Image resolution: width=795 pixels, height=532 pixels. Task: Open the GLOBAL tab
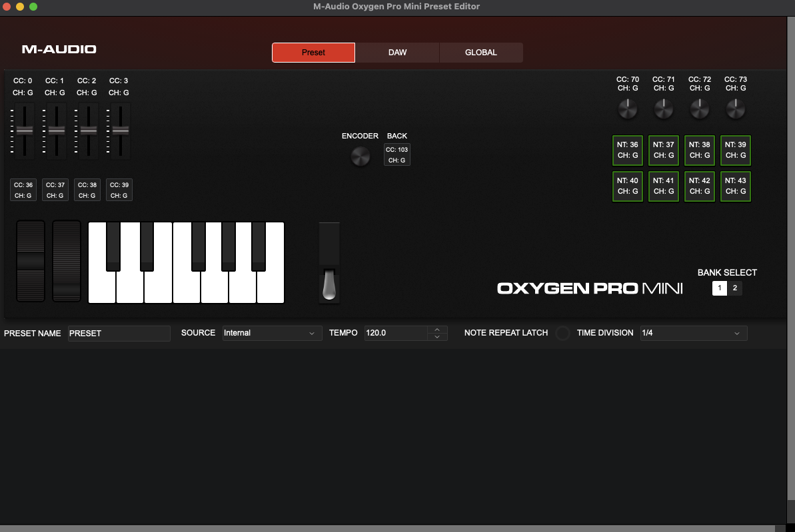click(x=481, y=53)
